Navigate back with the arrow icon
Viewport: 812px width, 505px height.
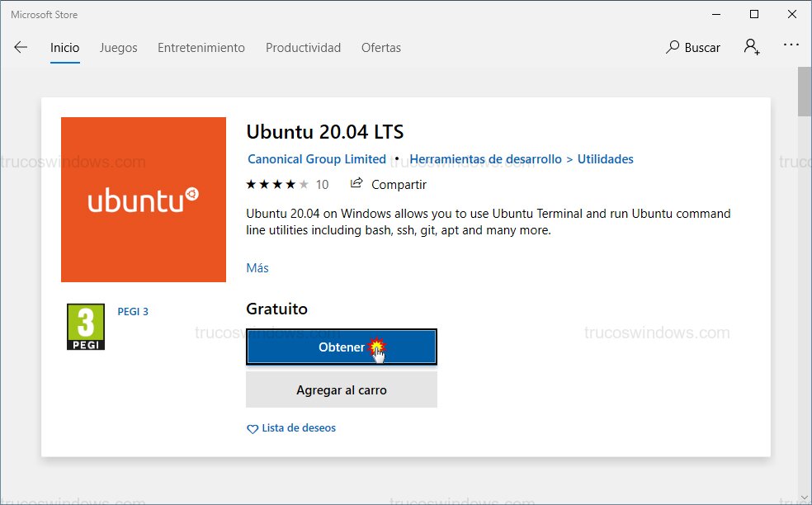(x=20, y=47)
